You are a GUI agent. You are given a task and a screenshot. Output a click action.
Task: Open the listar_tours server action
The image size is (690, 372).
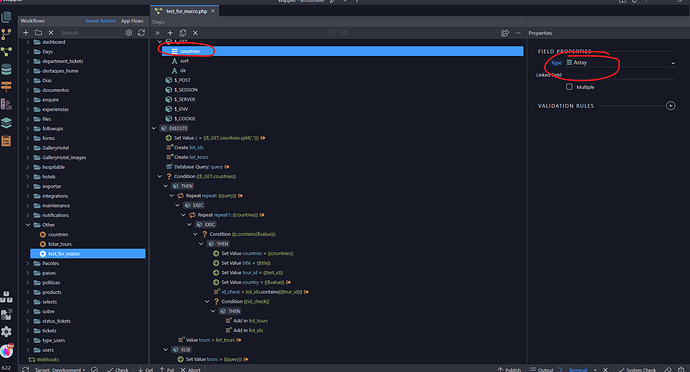59,244
